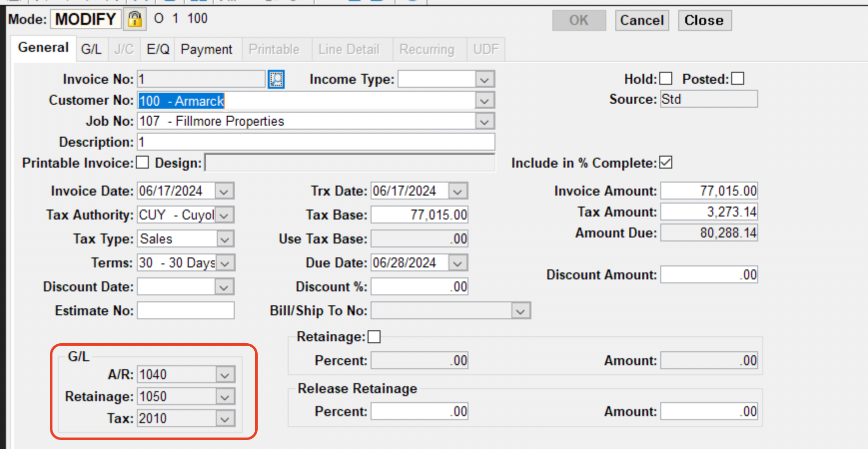Click the Close button
Image resolution: width=868 pixels, height=449 pixels.
pos(704,20)
